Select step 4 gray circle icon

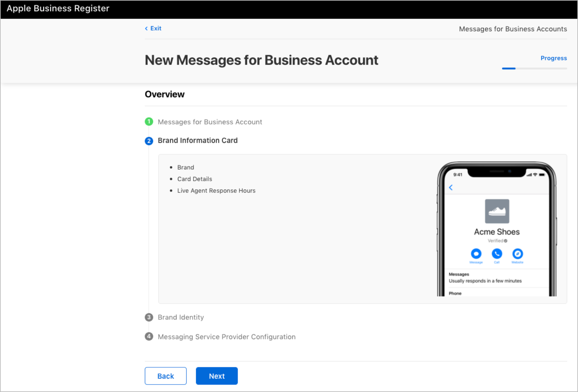(149, 337)
